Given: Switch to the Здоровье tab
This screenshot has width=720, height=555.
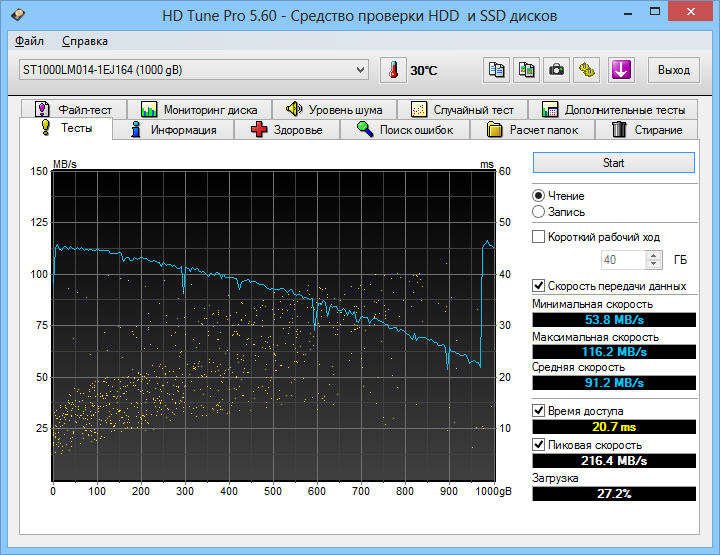Looking at the screenshot, I should (287, 130).
